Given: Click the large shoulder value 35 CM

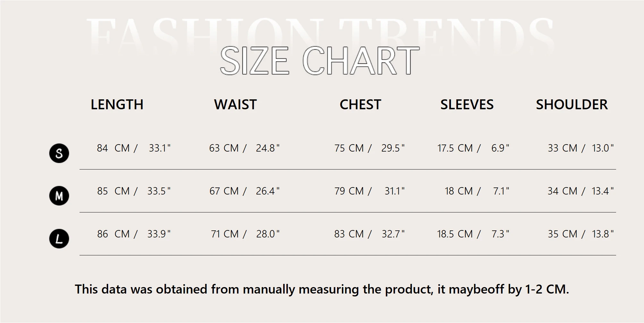Looking at the screenshot, I should 562,234.
